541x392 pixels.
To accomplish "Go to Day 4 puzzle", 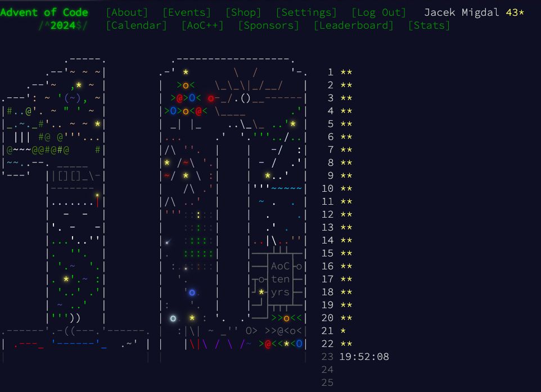I will 340,111.
